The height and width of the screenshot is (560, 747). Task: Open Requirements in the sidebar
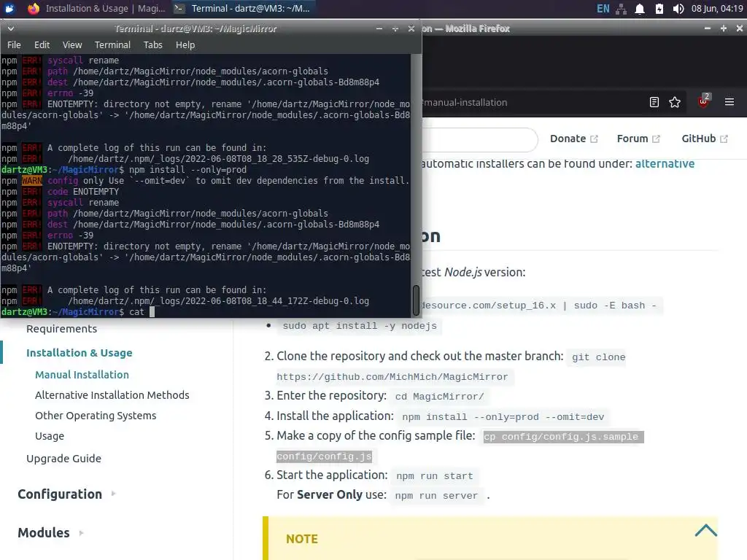(61, 329)
